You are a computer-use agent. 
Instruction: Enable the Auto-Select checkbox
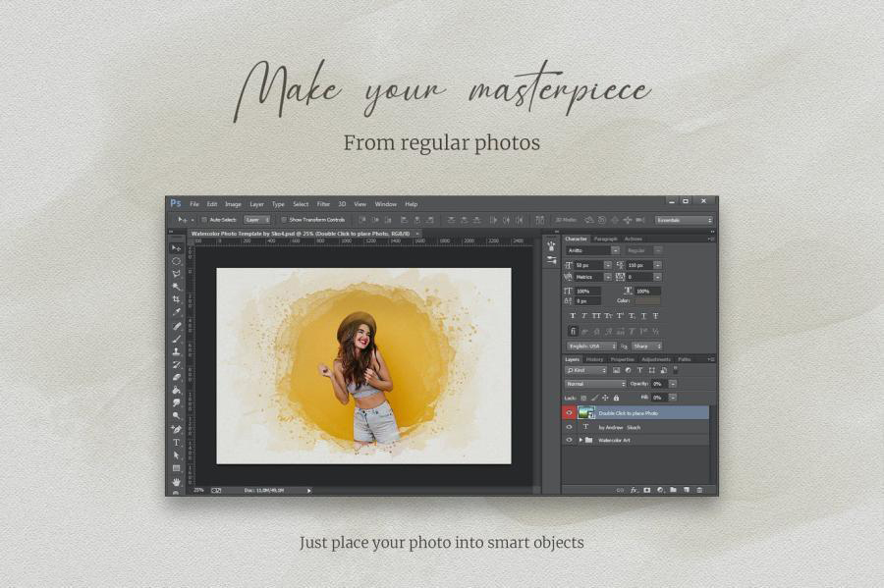[x=204, y=220]
